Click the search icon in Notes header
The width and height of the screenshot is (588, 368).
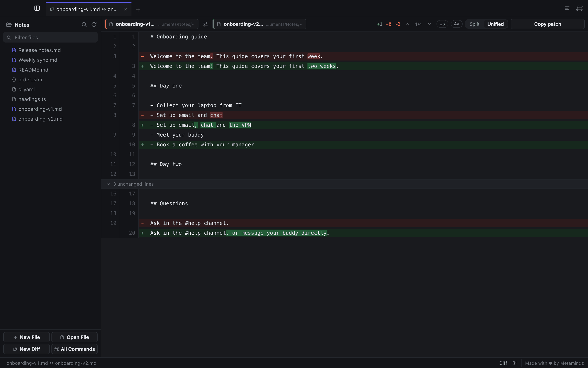(84, 25)
